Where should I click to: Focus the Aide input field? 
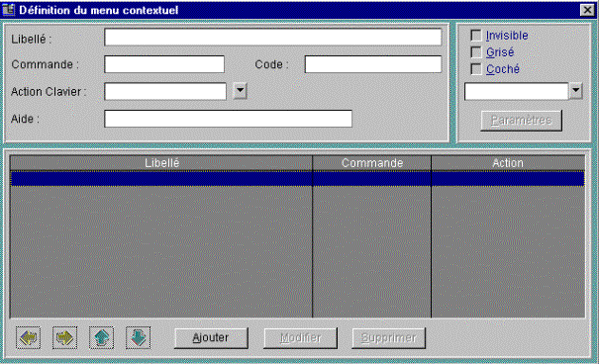[228, 119]
